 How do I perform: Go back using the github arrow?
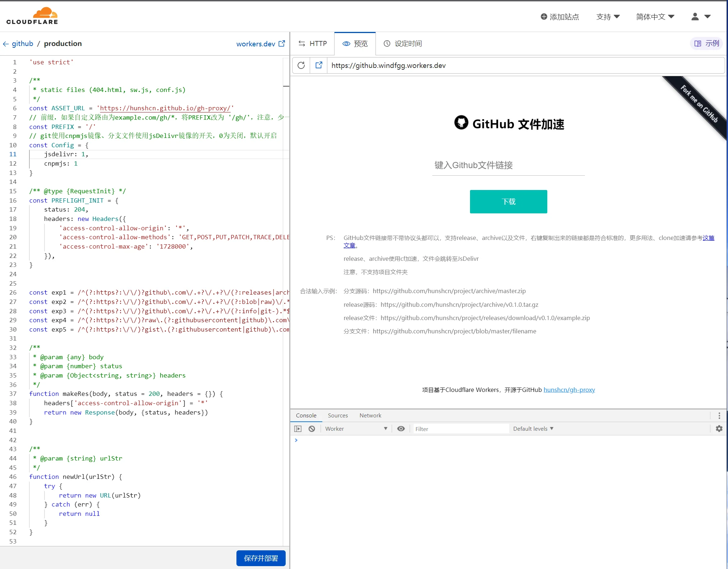pyautogui.click(x=6, y=44)
